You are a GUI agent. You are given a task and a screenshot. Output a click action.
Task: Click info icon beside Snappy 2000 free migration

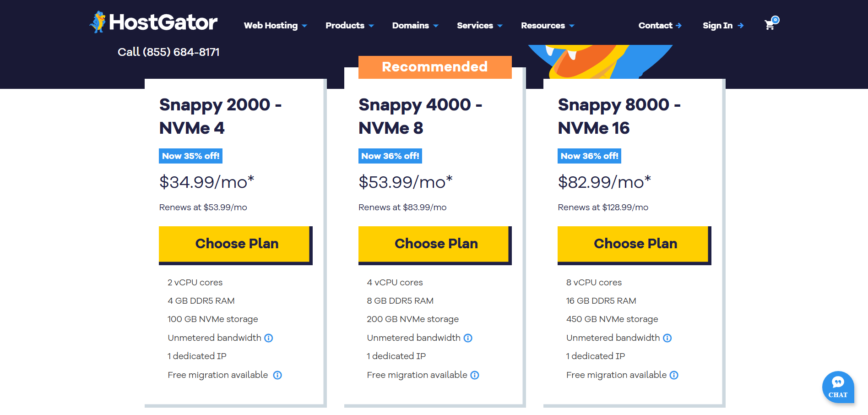[x=277, y=375]
